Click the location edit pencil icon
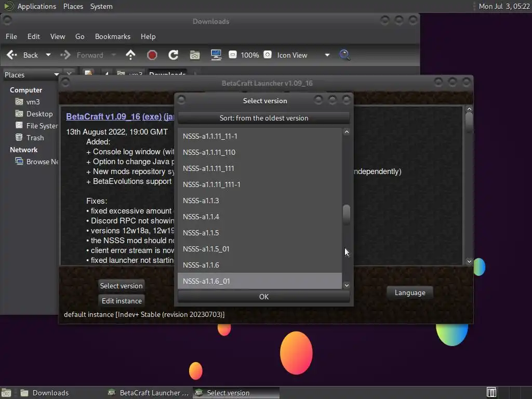The image size is (532, 399). tap(88, 73)
